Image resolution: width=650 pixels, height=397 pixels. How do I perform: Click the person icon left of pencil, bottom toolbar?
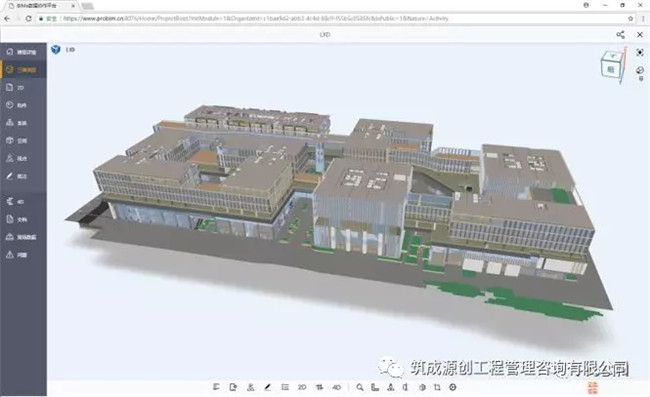coord(250,387)
